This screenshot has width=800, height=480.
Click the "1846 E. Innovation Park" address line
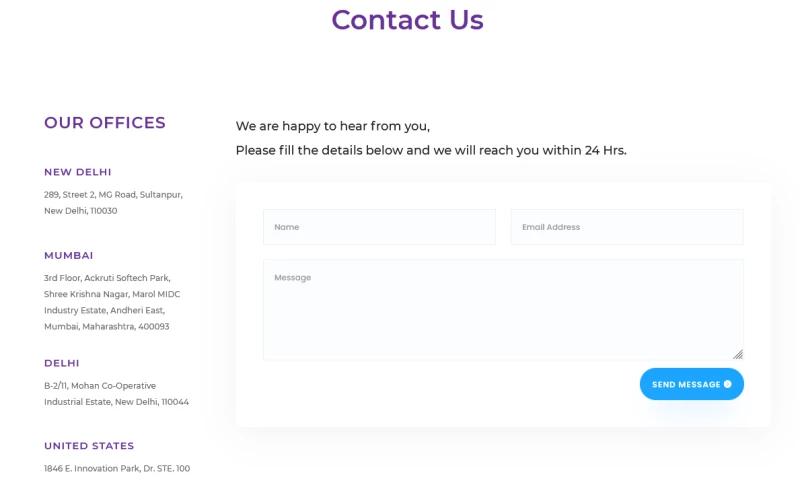coord(117,468)
